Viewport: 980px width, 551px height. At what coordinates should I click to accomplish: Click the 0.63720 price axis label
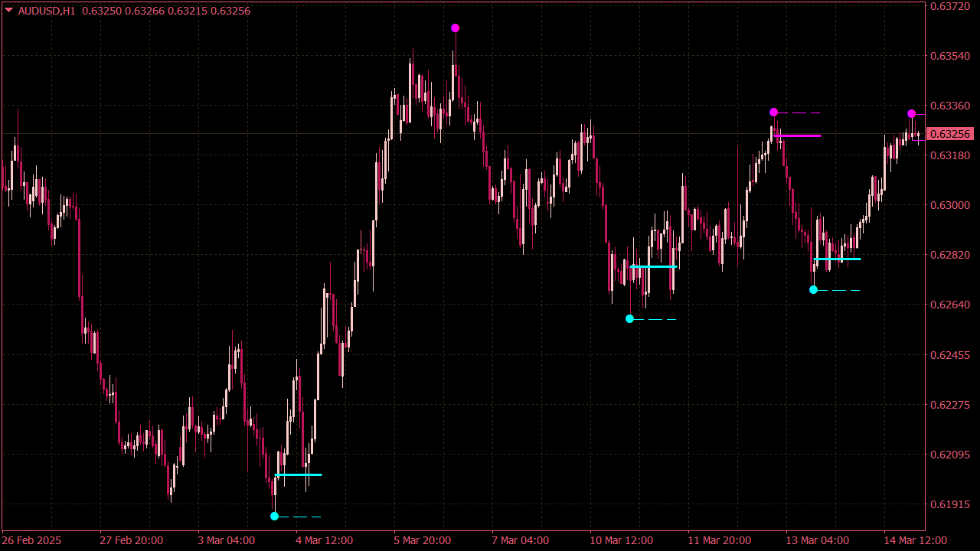coord(949,6)
